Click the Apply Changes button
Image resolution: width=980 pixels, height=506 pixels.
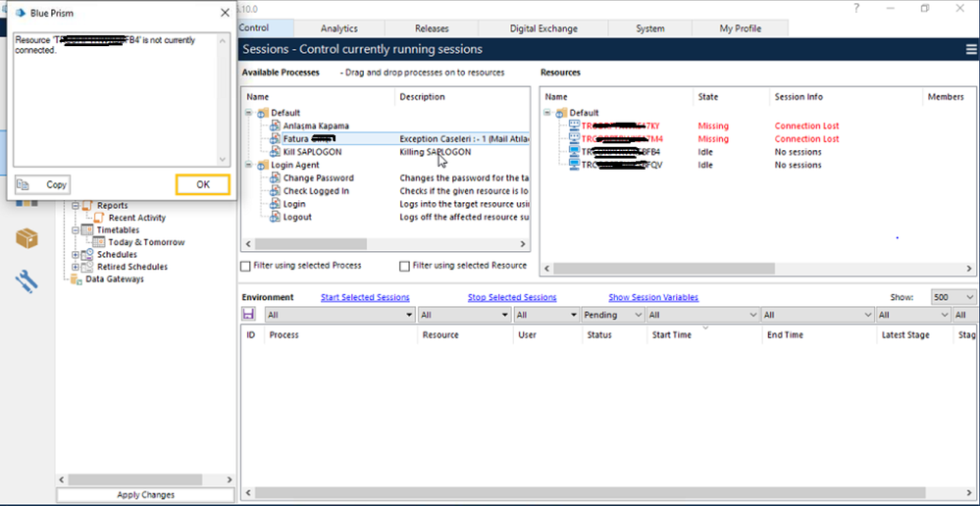point(145,495)
